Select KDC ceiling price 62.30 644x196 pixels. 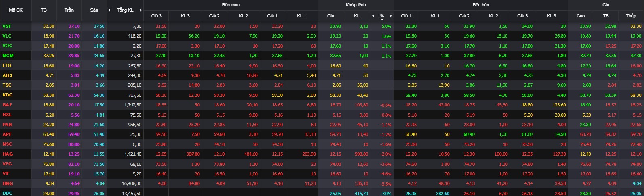tap(74, 95)
